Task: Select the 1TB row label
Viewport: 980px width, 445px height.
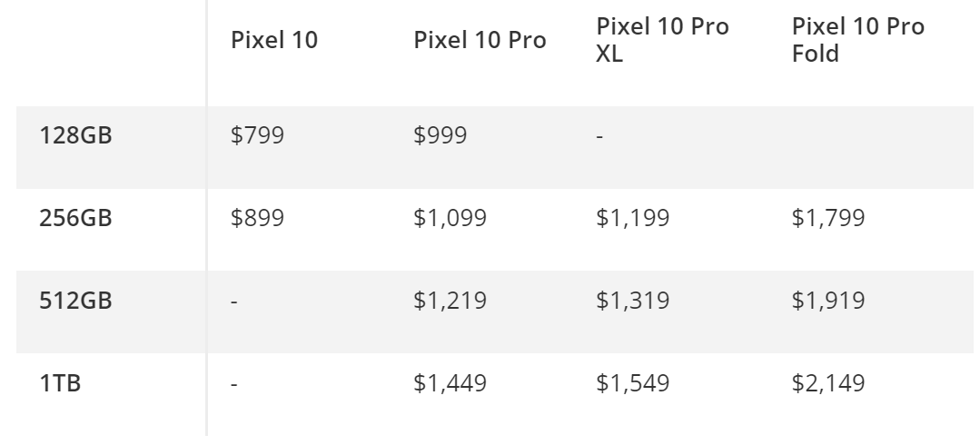Action: [61, 383]
